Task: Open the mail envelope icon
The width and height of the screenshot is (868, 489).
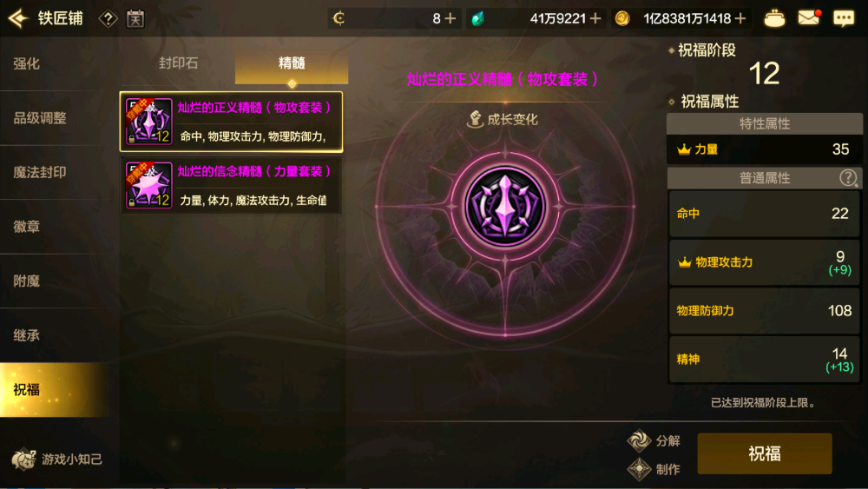Action: coord(809,18)
